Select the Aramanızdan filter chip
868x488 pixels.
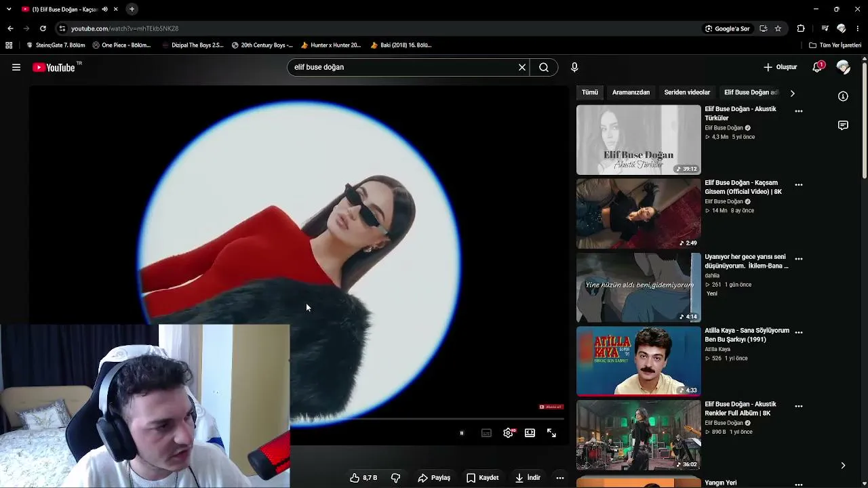pos(631,92)
